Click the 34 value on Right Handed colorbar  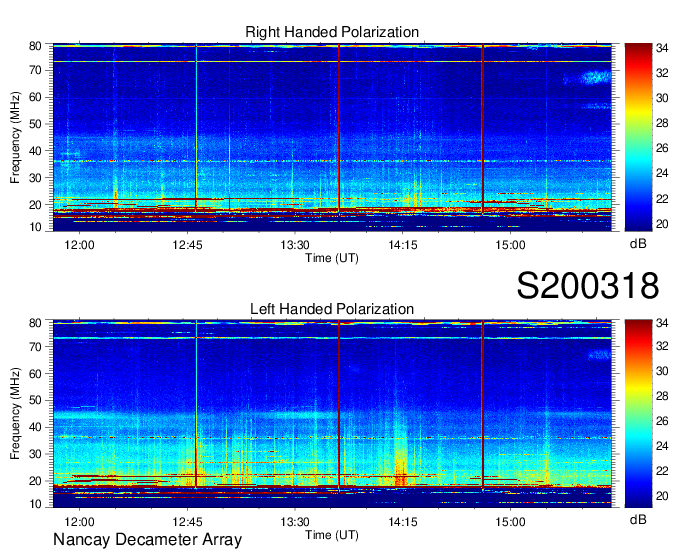point(662,48)
